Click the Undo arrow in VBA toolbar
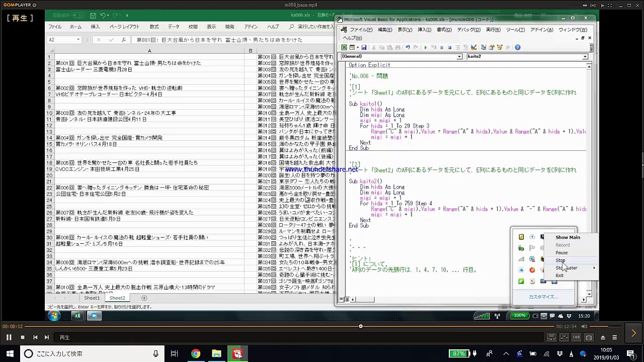Image resolution: width=644 pixels, height=362 pixels. (408, 48)
